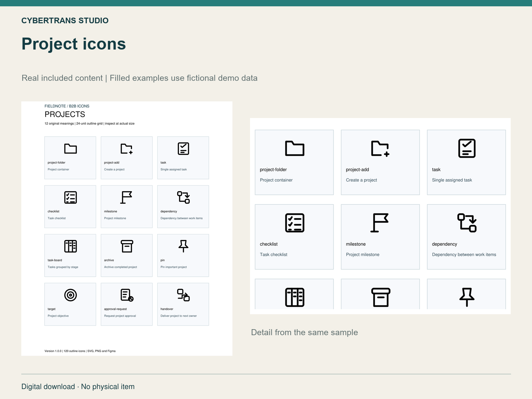Select the large task-board icon in the detail view

tap(295, 297)
